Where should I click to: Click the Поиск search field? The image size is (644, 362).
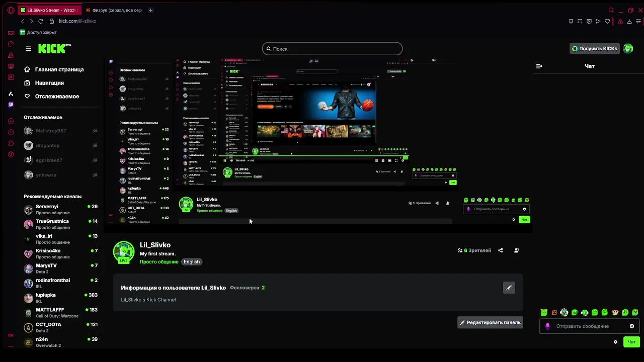pyautogui.click(x=332, y=49)
